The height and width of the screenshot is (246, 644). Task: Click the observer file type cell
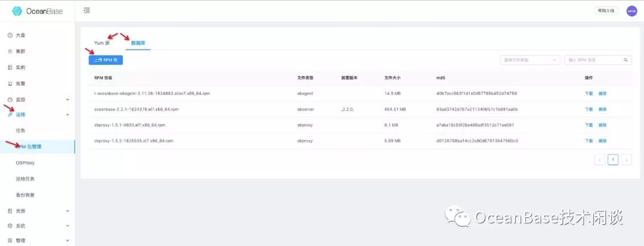click(x=305, y=110)
